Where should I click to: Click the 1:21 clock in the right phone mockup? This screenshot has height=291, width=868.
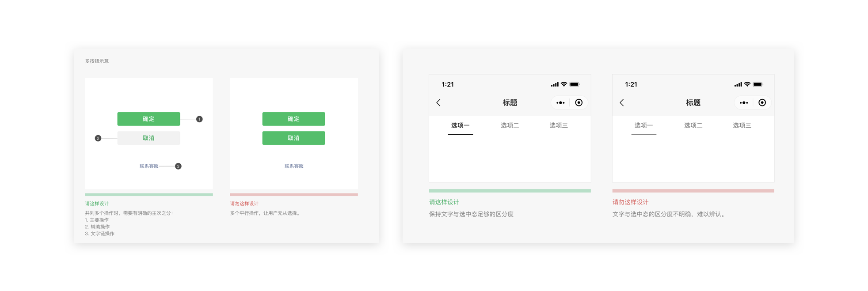pyautogui.click(x=631, y=84)
